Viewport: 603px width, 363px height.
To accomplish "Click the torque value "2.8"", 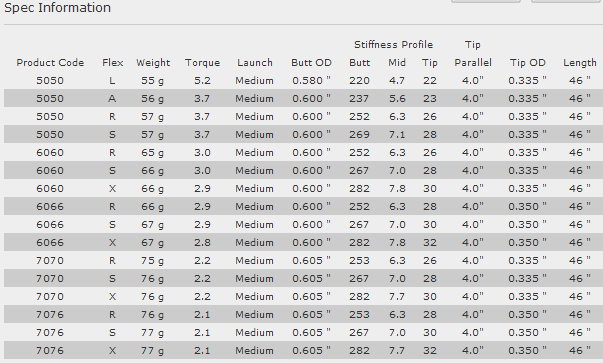I will click(x=202, y=243).
